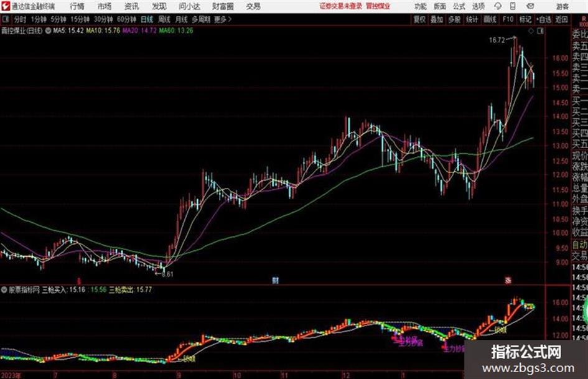Image resolution: width=588 pixels, height=379 pixels.
Task: Click the MA60: 13.26 indicator value
Action: pyautogui.click(x=176, y=30)
